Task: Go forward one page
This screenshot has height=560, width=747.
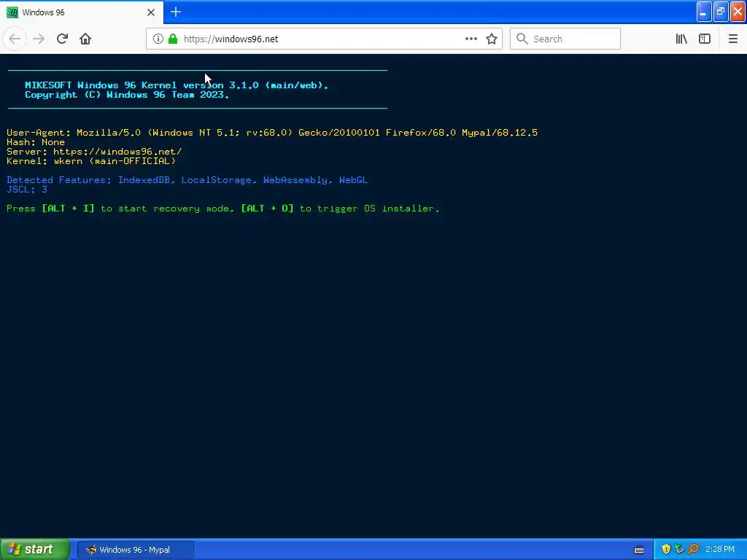Action: 39,39
